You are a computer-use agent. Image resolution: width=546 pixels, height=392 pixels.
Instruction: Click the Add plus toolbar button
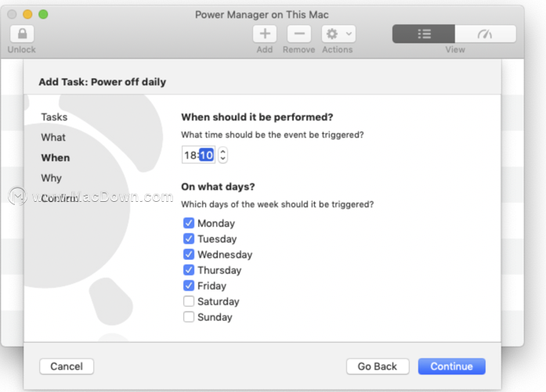[265, 34]
